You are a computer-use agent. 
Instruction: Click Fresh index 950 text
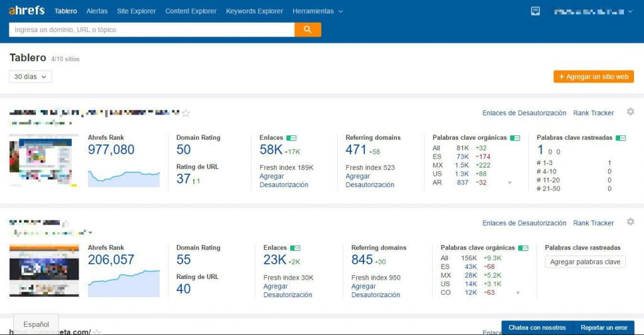376,278
